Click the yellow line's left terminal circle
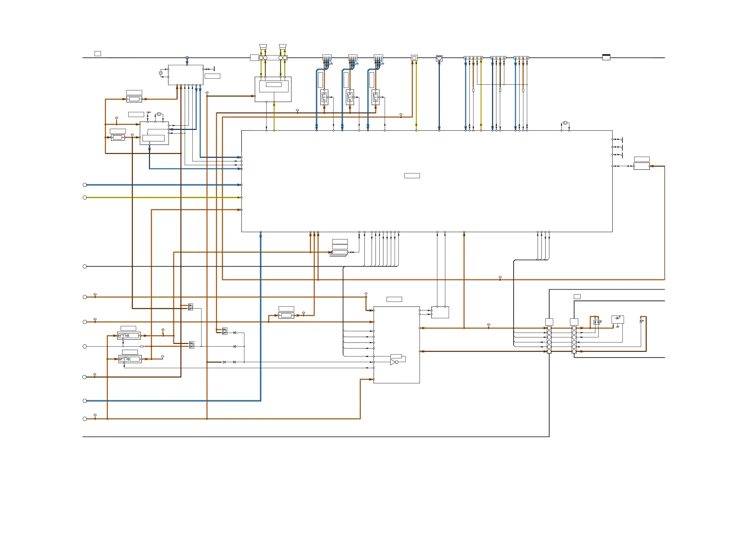 [x=85, y=198]
